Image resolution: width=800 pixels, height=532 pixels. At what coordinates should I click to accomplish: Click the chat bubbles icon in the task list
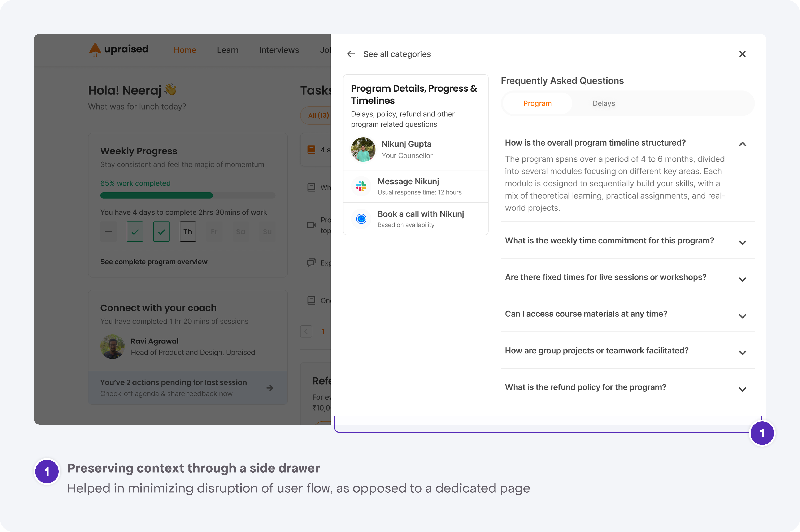point(311,263)
